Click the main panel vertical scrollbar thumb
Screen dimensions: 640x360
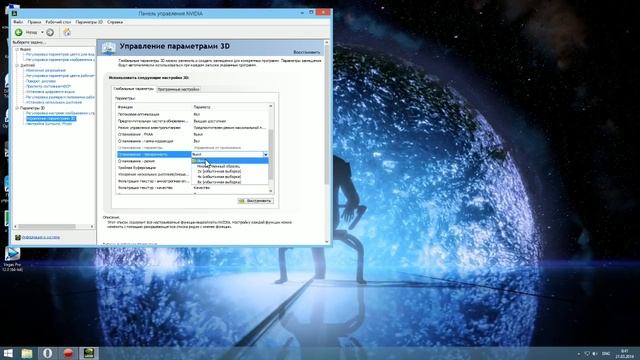coord(327,114)
